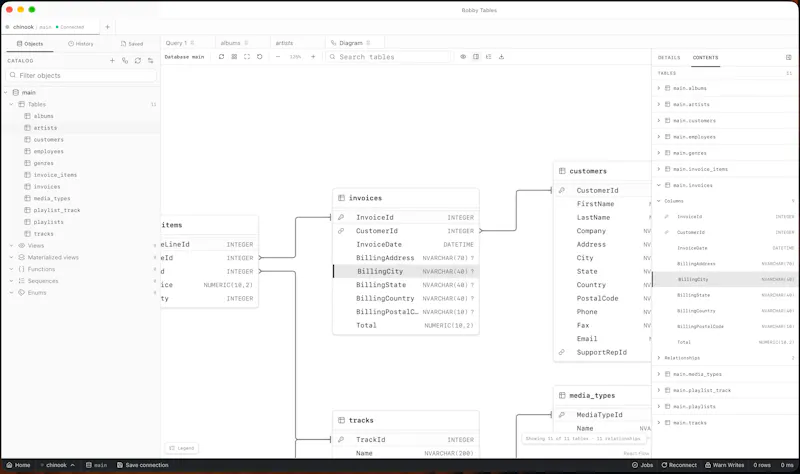This screenshot has height=474, width=800.
Task: Click the key icon next to InvoiceId
Action: [341, 217]
